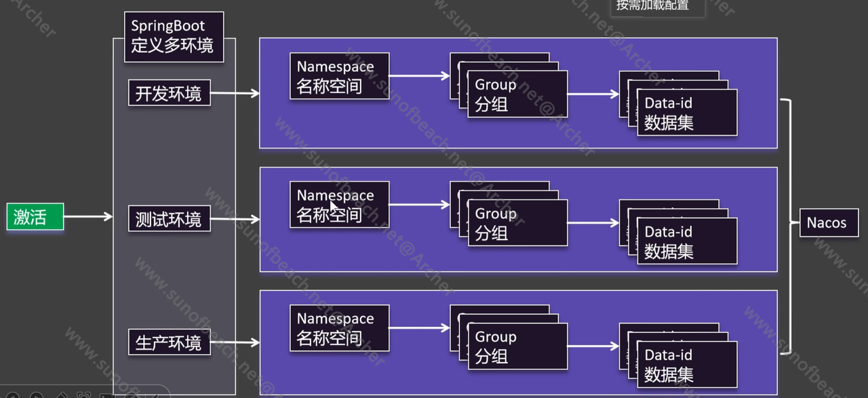Click the Nacos box on the right

pyautogui.click(x=828, y=223)
